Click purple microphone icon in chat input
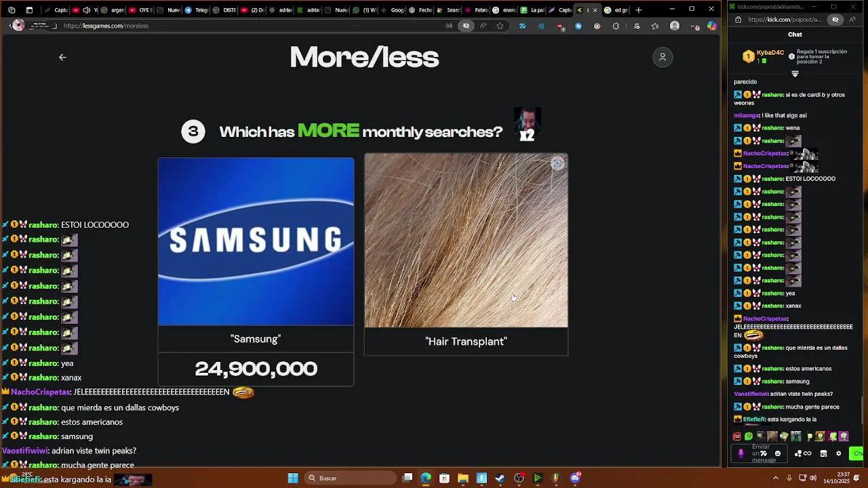Image resolution: width=868 pixels, height=488 pixels. click(x=741, y=453)
